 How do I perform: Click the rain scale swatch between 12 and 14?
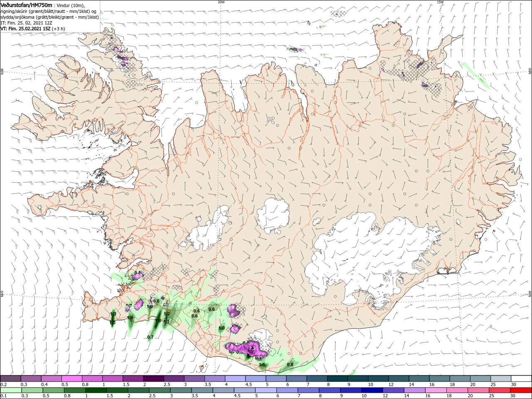coord(392,390)
